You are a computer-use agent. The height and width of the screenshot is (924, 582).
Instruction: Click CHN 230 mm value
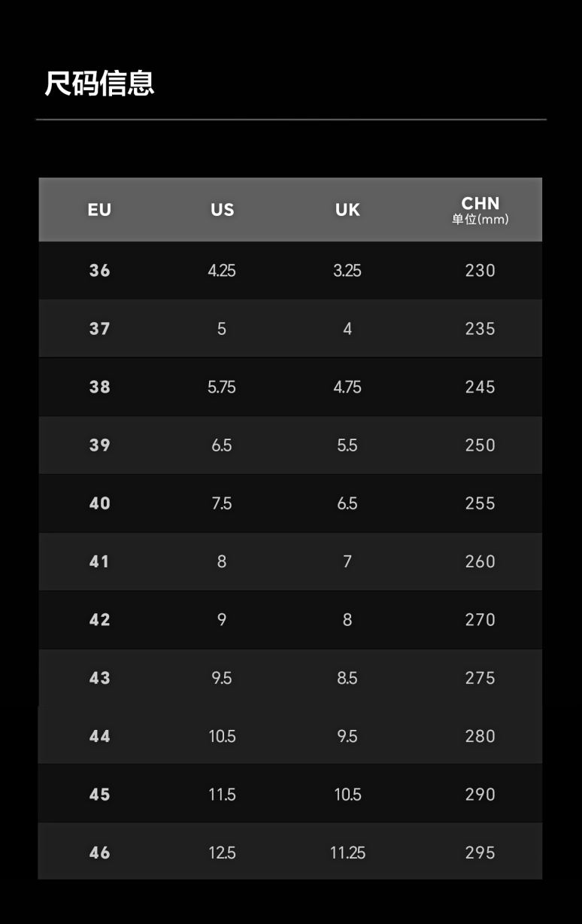click(x=480, y=271)
